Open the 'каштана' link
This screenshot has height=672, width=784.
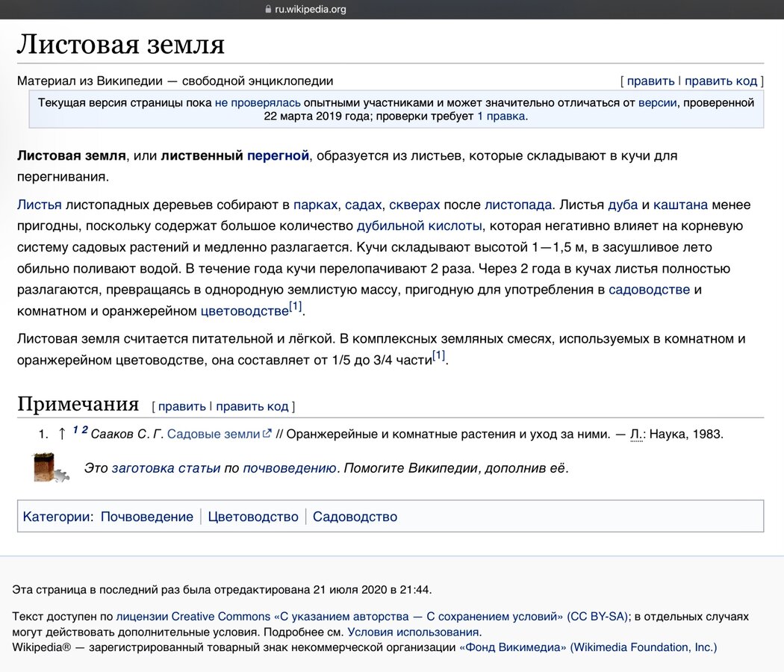(680, 205)
